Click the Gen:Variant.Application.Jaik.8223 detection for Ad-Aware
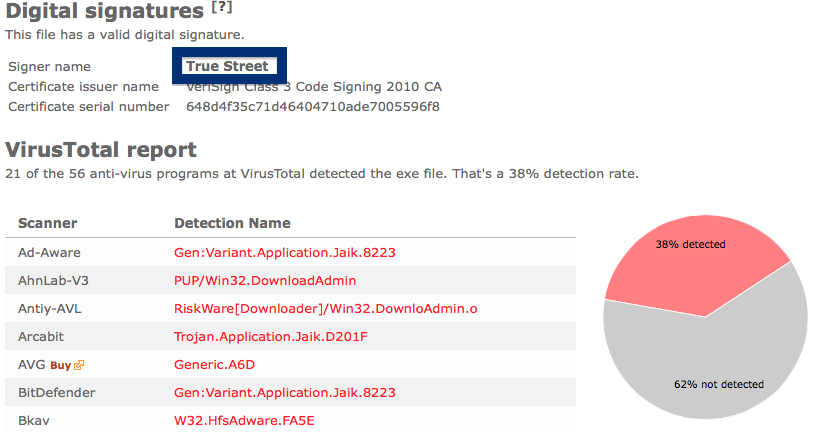The image size is (813, 432). click(285, 253)
